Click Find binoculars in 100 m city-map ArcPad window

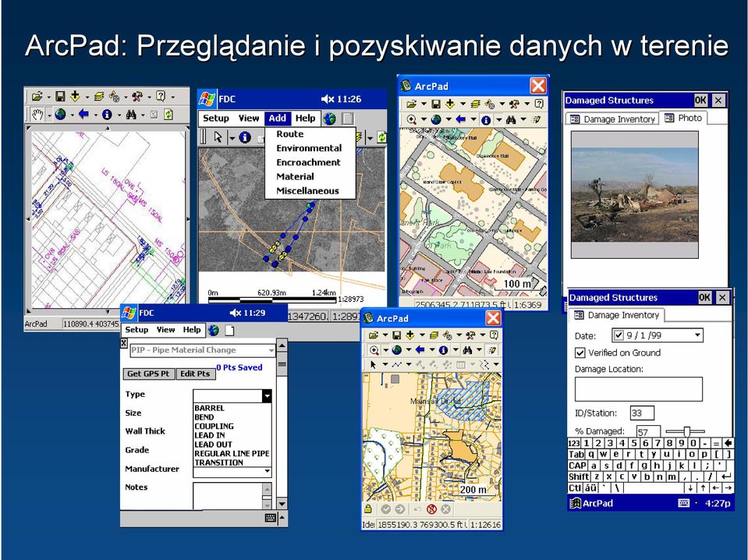511,120
